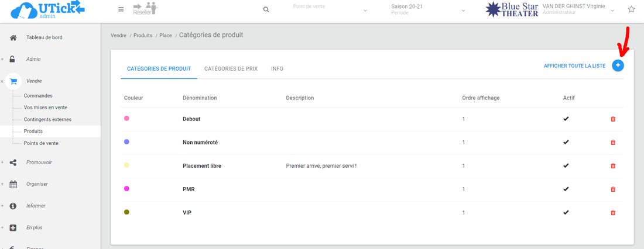
Task: Delete the VIP category row
Action: 613,213
